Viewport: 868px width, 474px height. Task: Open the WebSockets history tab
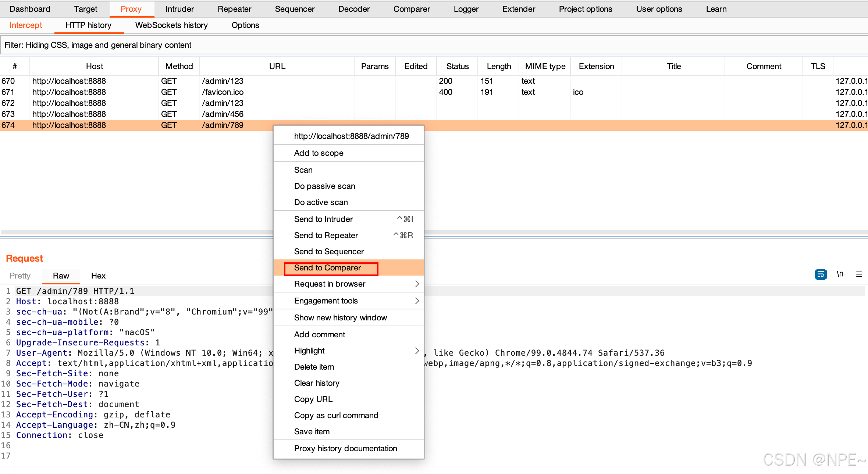(171, 25)
